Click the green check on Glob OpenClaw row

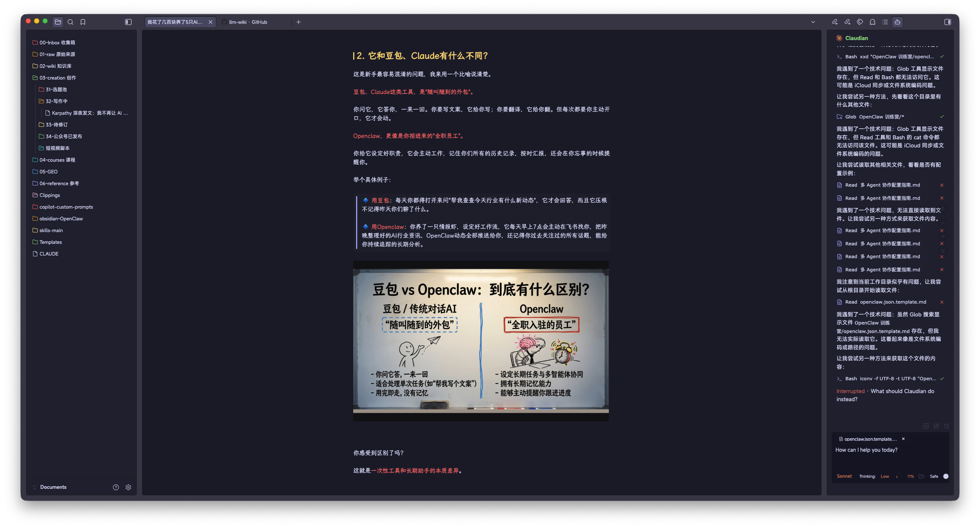942,117
